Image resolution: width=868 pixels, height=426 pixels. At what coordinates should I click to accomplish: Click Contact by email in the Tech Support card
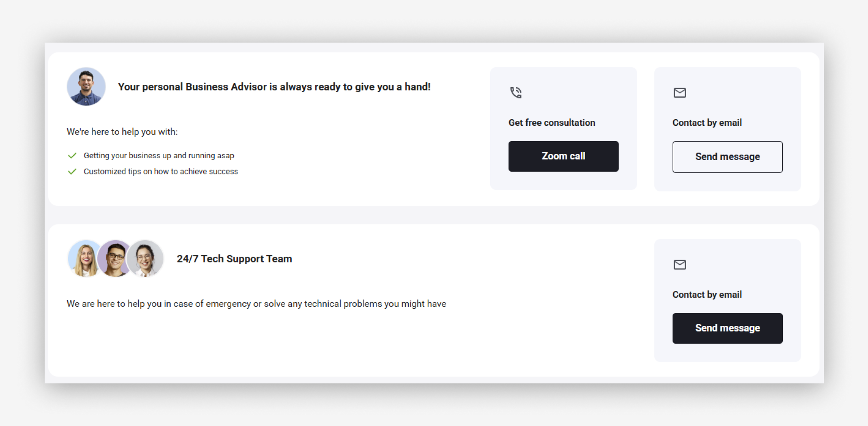707,295
